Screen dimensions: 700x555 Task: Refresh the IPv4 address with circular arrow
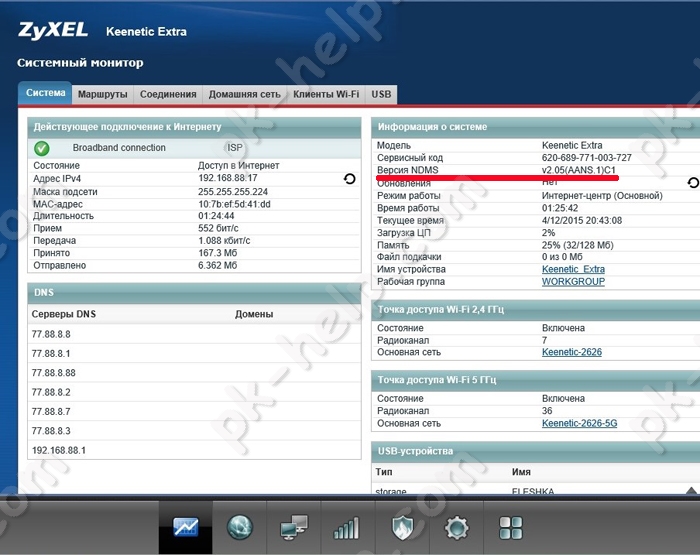[350, 179]
